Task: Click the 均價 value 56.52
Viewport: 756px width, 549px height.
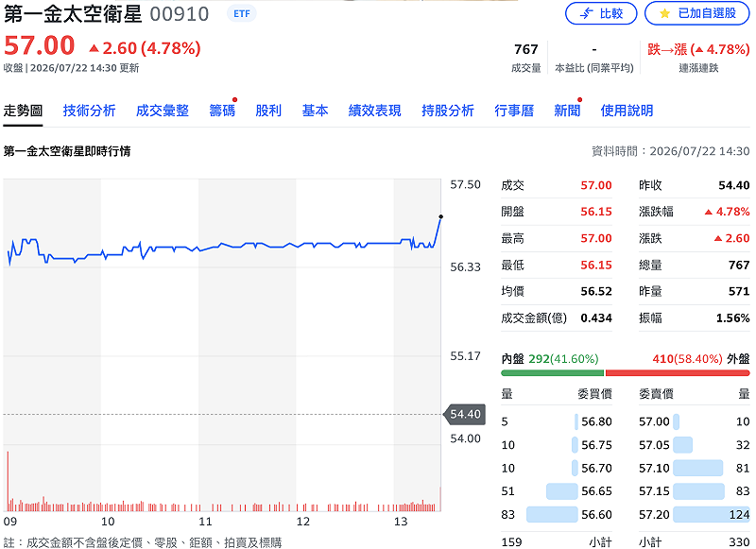Action: click(596, 291)
